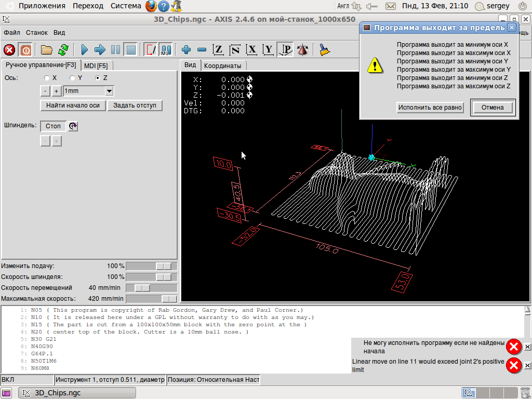Select the Y axis radio button
This screenshot has width=532, height=399.
tap(73, 78)
